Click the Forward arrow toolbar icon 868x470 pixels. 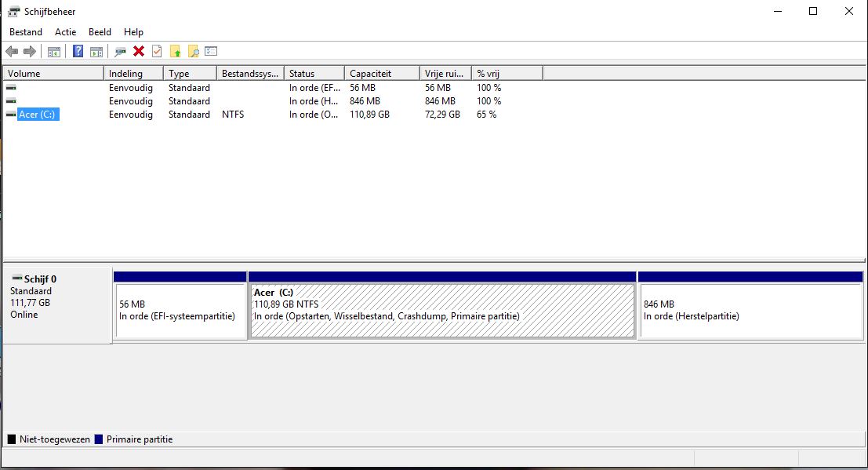pos(29,52)
